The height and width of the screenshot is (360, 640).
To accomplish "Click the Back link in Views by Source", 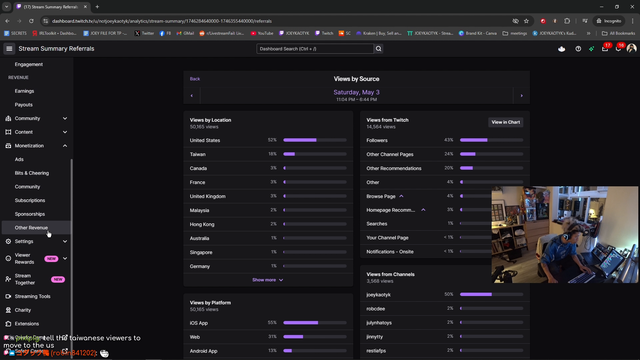I will coord(195,79).
